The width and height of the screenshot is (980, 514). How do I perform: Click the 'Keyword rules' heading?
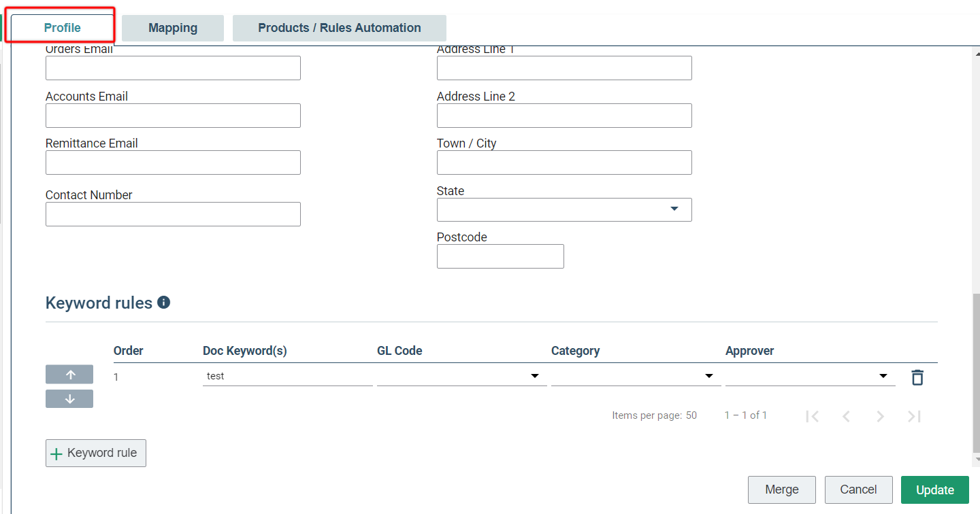99,303
